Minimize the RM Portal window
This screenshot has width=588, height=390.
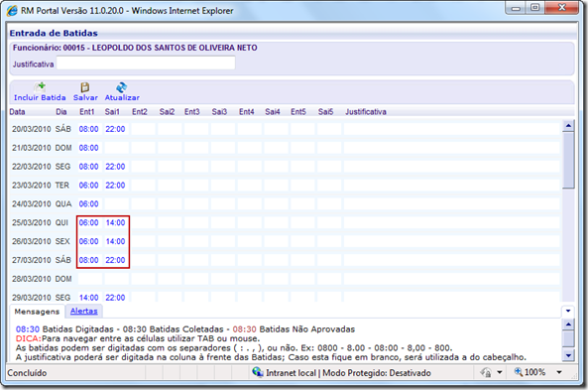tap(516, 8)
